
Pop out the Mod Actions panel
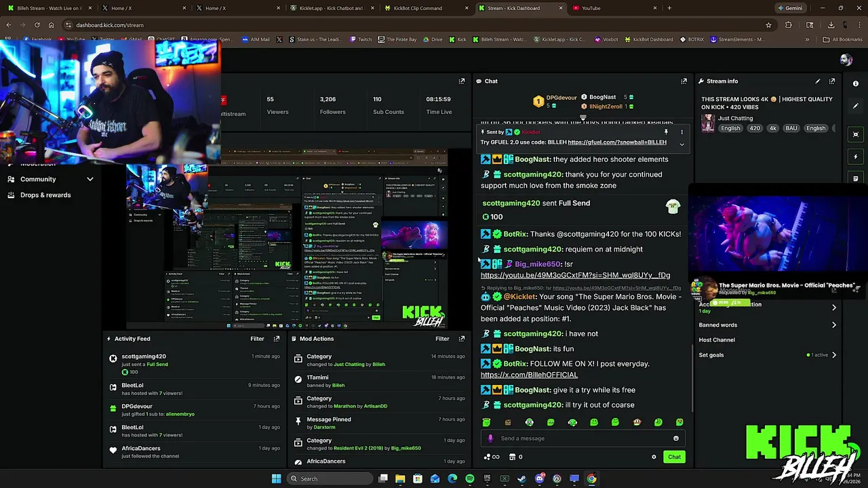click(x=462, y=339)
